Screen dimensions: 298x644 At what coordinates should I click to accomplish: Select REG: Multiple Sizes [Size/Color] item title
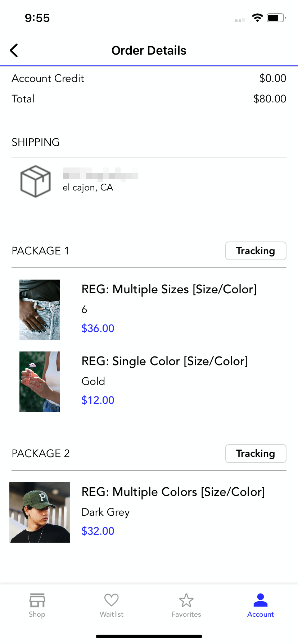click(169, 289)
